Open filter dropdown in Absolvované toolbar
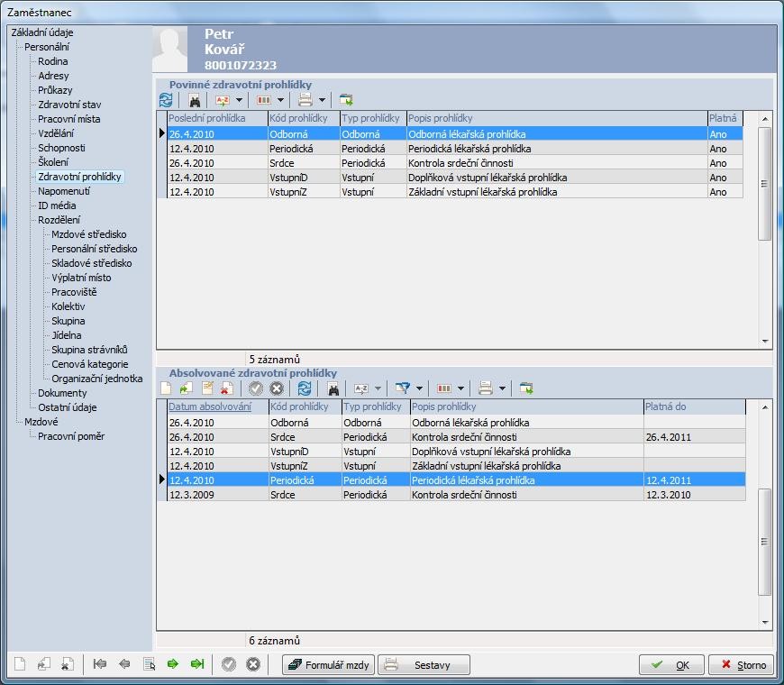Screen dimensions: 784x685 point(419,388)
